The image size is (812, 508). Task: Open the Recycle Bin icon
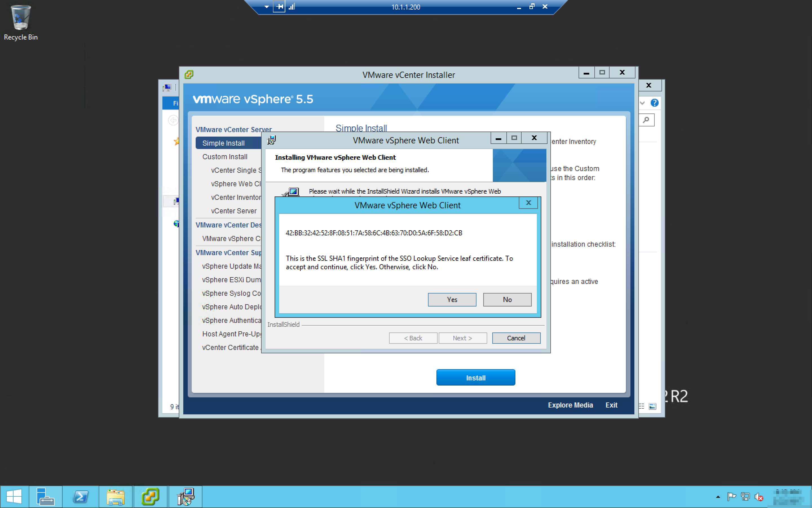coord(21,23)
